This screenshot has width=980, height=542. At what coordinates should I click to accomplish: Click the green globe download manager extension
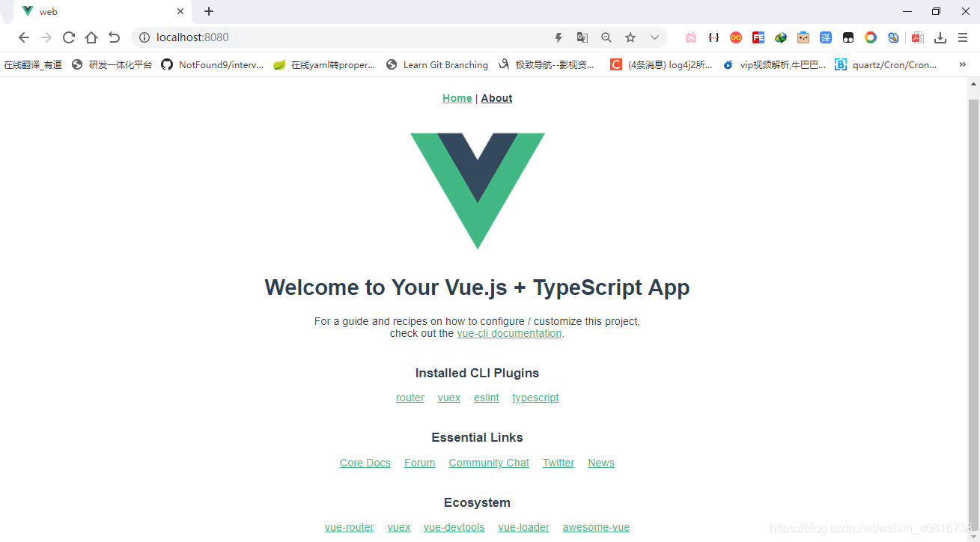point(781,37)
